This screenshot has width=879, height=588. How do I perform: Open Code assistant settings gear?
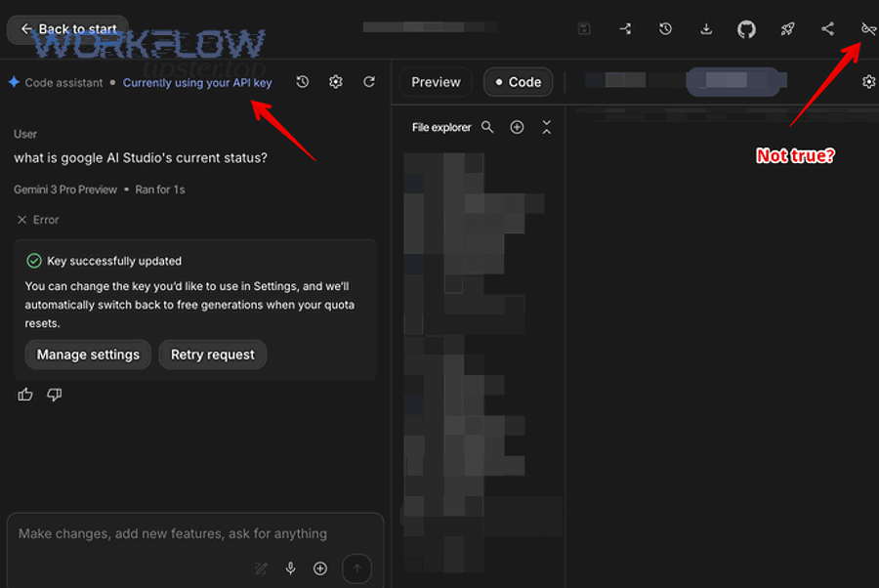[x=336, y=82]
